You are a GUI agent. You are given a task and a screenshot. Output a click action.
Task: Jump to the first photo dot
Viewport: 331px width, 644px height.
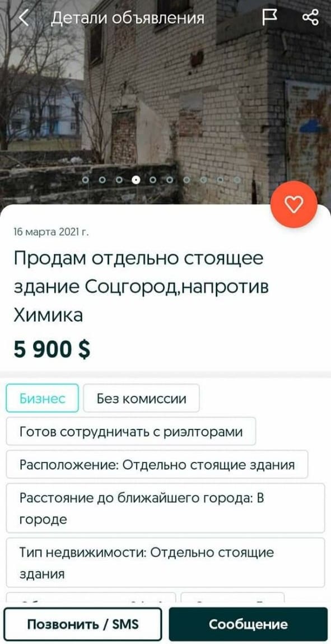click(86, 180)
